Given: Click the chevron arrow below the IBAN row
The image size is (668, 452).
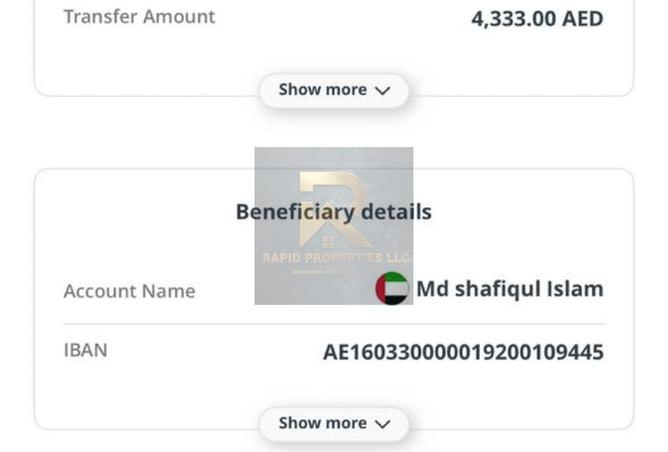Looking at the screenshot, I should coord(381,424).
